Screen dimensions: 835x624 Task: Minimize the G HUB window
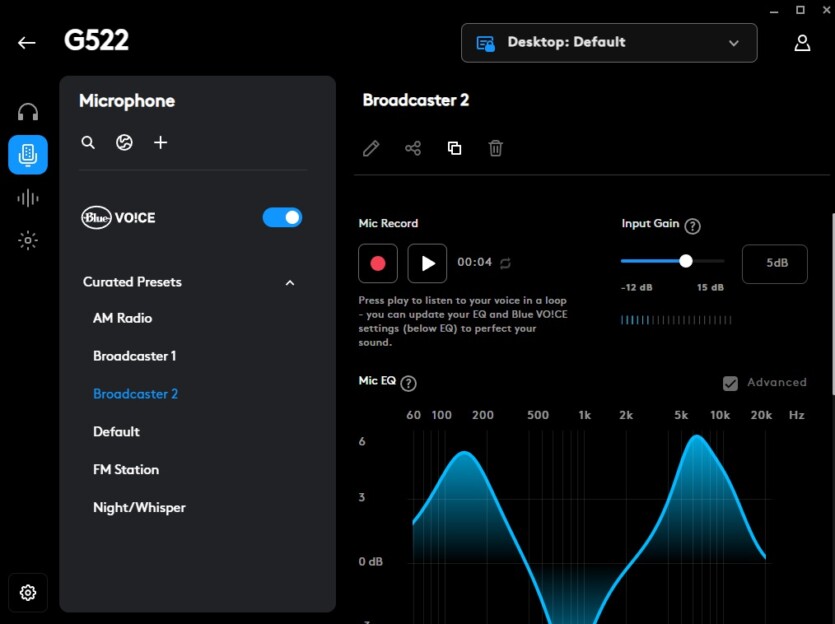(x=774, y=11)
